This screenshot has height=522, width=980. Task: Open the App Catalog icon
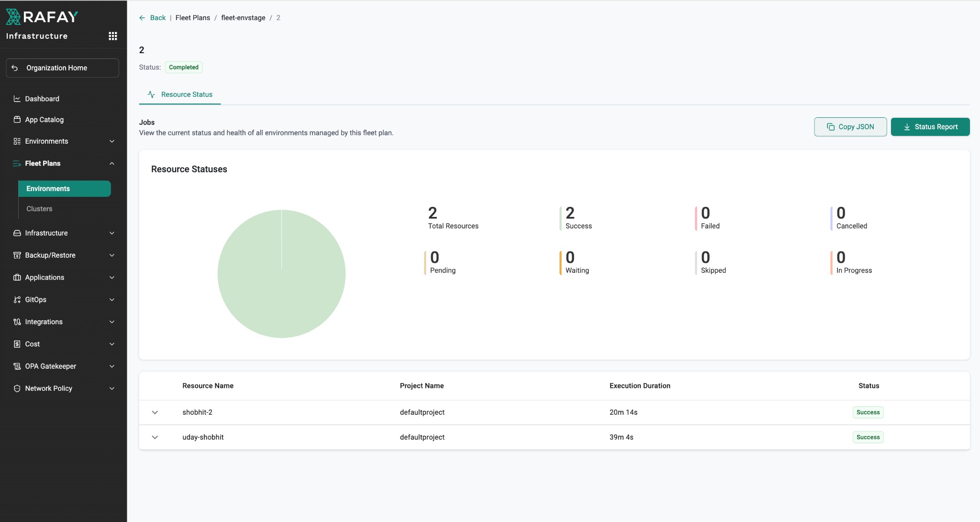16,119
